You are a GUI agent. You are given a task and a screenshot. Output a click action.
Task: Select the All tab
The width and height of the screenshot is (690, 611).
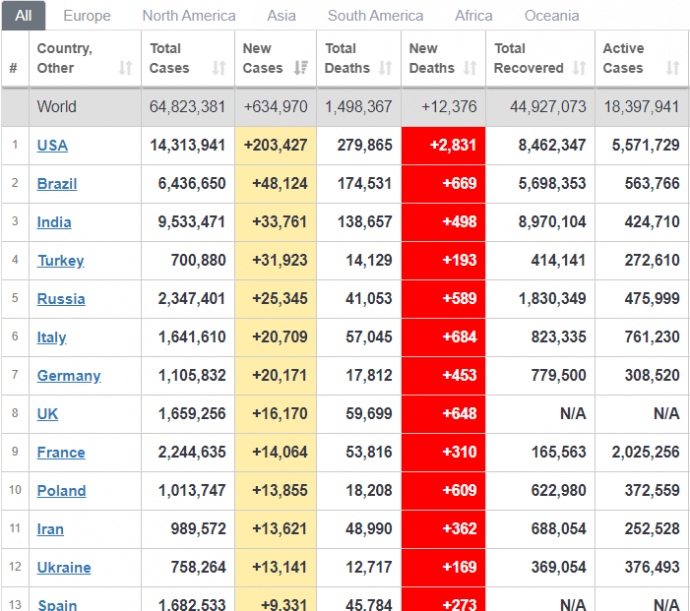[23, 15]
